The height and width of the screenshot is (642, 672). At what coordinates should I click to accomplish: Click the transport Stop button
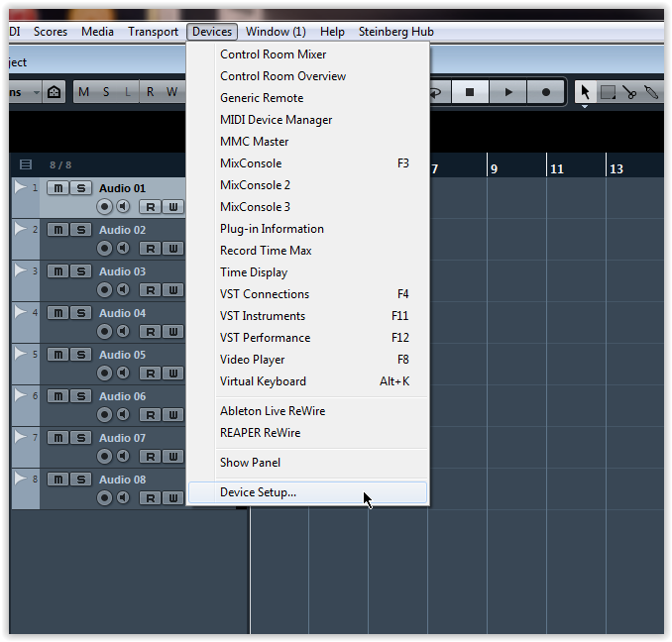[471, 92]
